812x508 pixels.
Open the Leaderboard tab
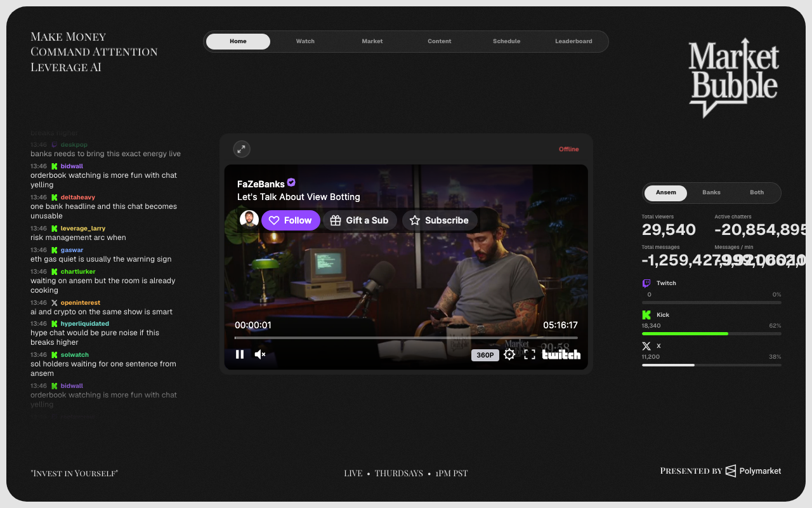click(573, 41)
